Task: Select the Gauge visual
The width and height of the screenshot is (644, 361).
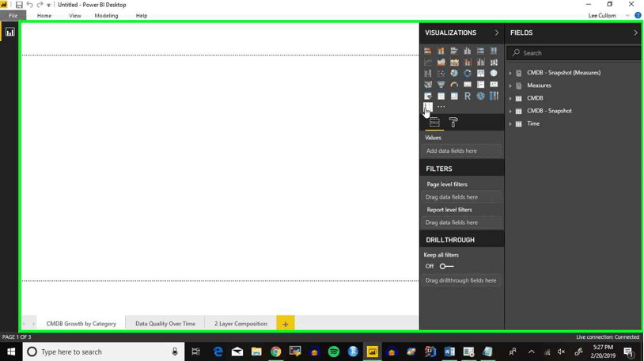Action: click(x=454, y=85)
